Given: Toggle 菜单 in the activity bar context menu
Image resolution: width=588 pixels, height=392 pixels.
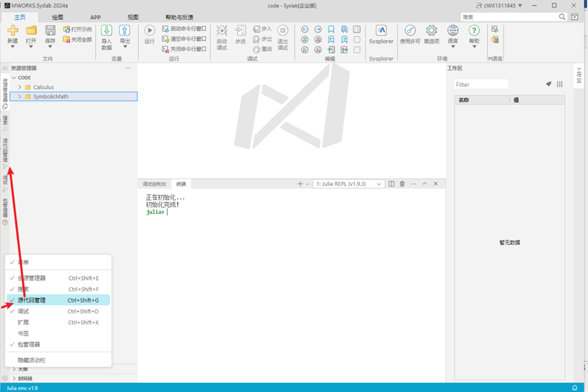Looking at the screenshot, I should coord(58,262).
